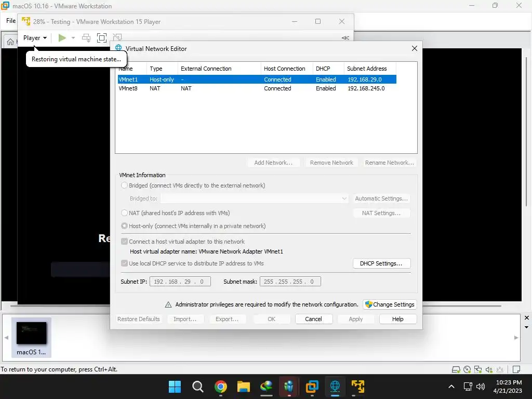532x399 pixels.
Task: Click the Type column header
Action: click(x=162, y=69)
